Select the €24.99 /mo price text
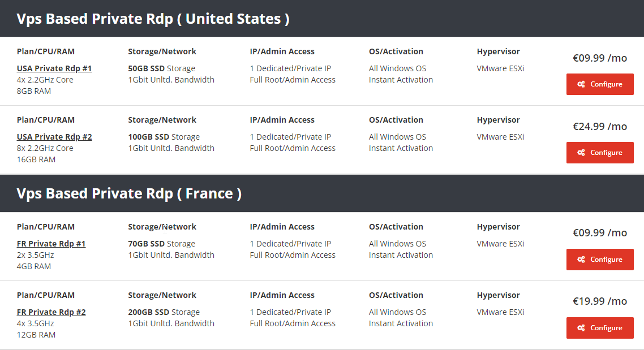Image resolution: width=644 pixels, height=350 pixels. [600, 127]
